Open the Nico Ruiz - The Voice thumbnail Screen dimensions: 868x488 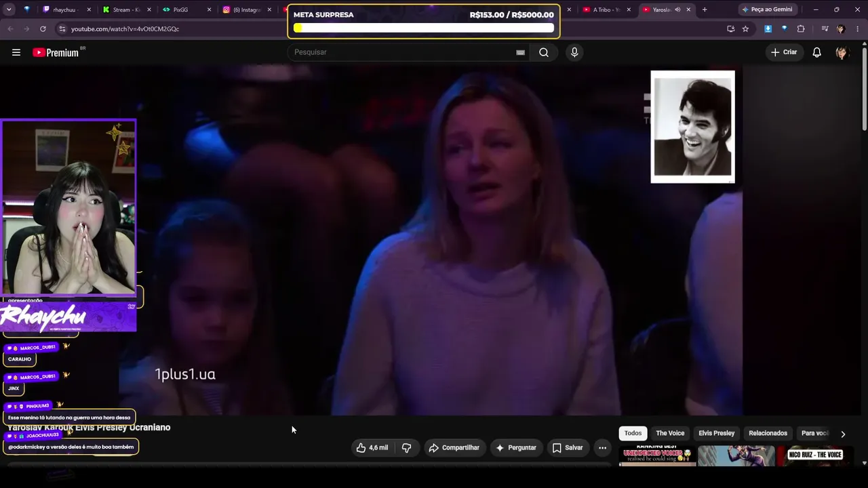(x=814, y=455)
